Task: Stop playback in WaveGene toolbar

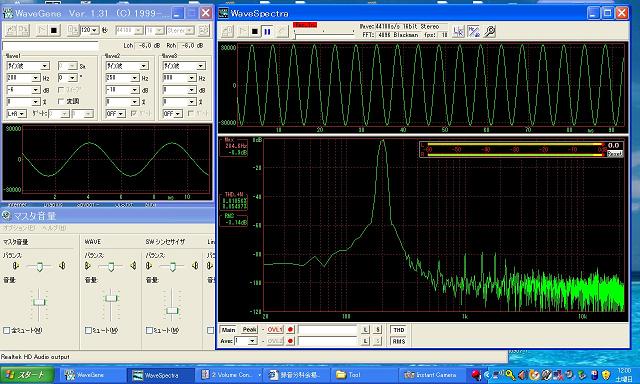Action: (54, 30)
